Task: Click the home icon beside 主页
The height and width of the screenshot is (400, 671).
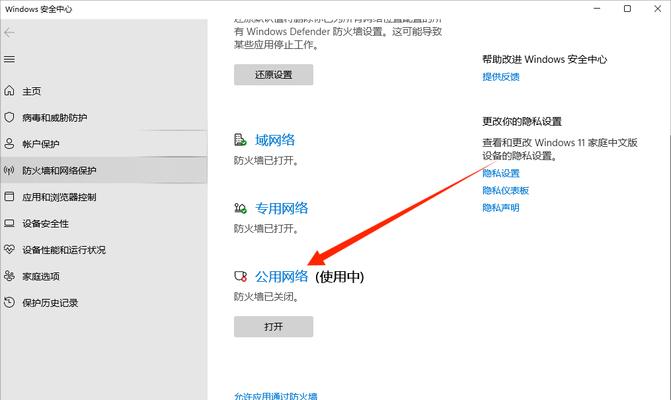Action: point(9,91)
